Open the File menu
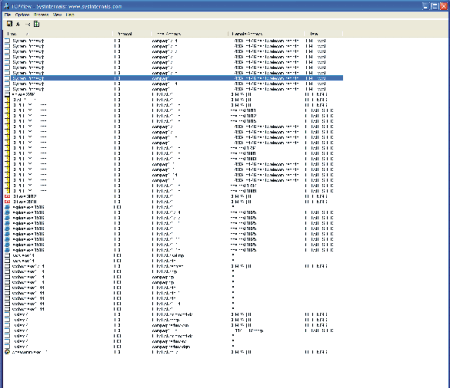 pyautogui.click(x=8, y=15)
